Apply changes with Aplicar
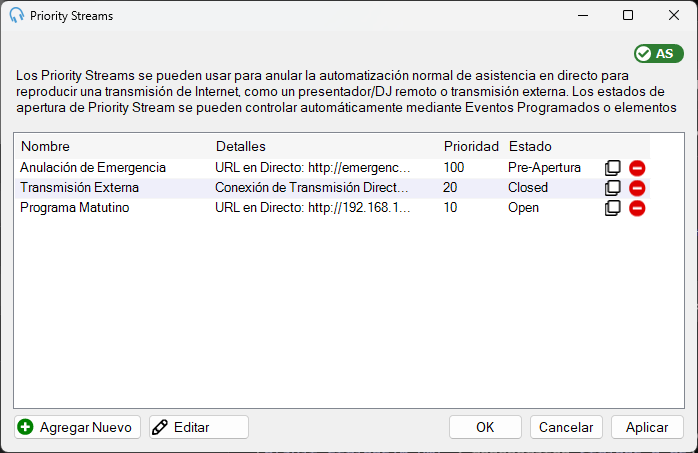Screen dimensions: 698x453 647,427
